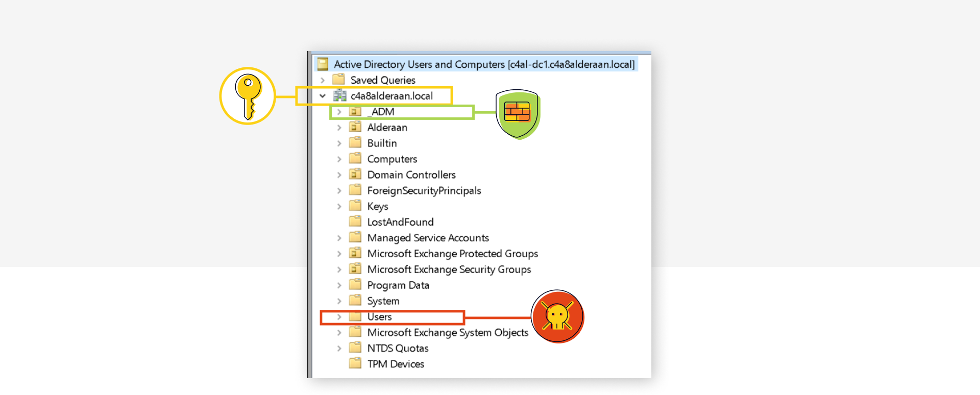Image resolution: width=980 pixels, height=395 pixels.
Task: Expand the Saved Queries node
Action: (323, 80)
